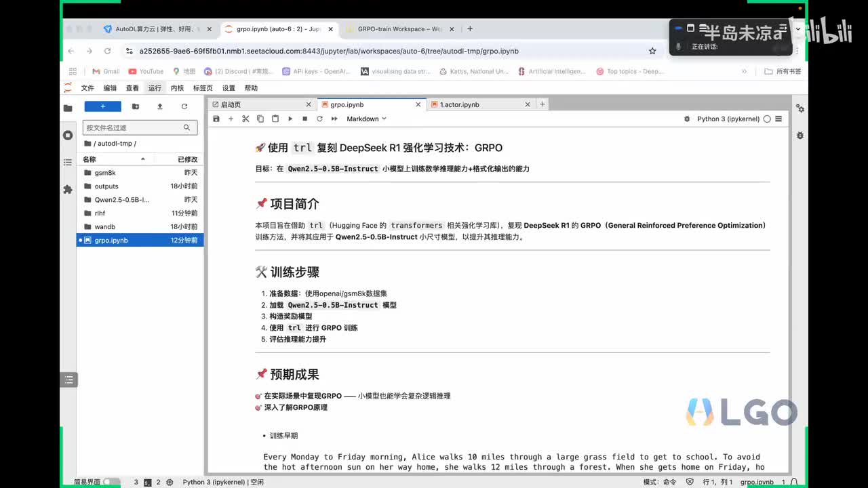The width and height of the screenshot is (868, 488).
Task: Close the 启动页 tab
Action: 309,104
